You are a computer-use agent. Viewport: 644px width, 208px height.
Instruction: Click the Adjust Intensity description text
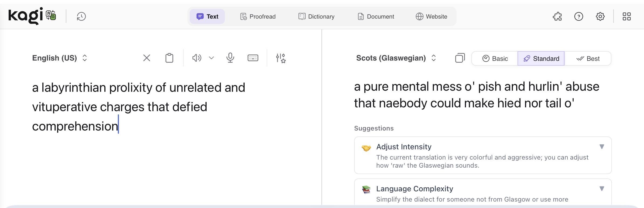(482, 161)
